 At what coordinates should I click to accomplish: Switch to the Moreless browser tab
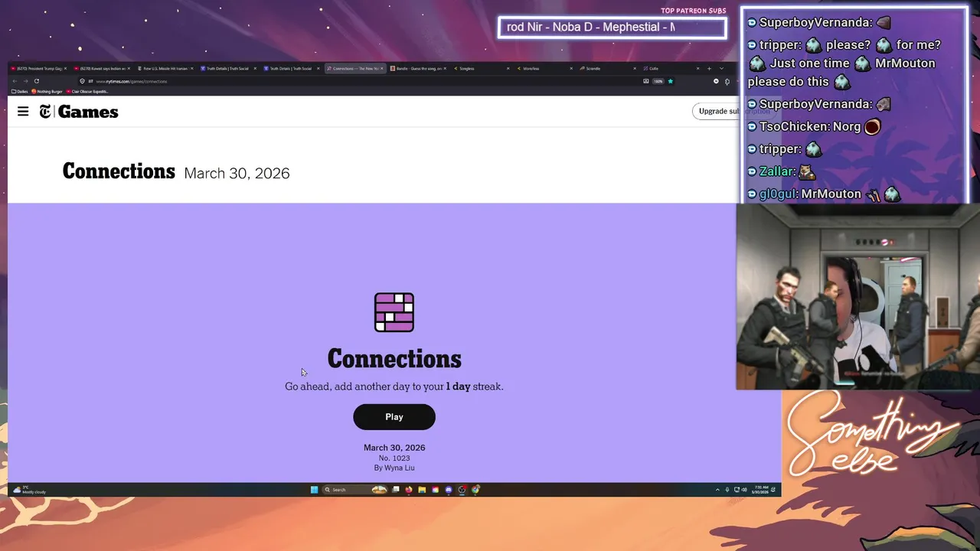coord(544,68)
